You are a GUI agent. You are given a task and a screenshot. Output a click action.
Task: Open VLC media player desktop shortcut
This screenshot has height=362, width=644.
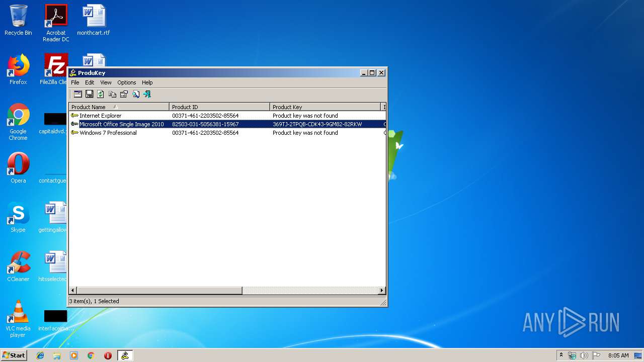18,319
